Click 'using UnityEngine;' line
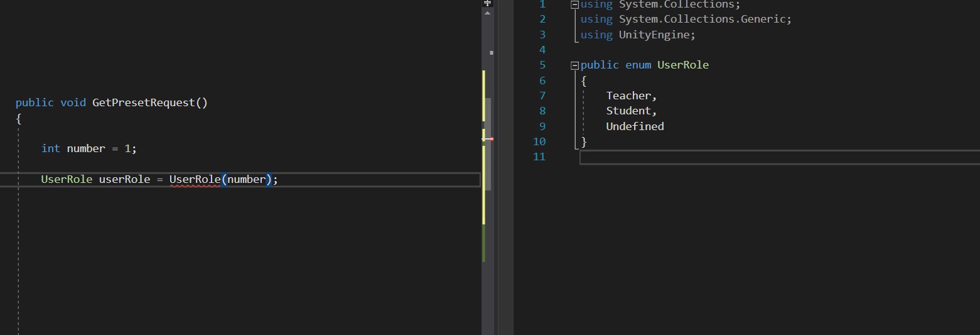This screenshot has width=980, height=335. [x=638, y=35]
